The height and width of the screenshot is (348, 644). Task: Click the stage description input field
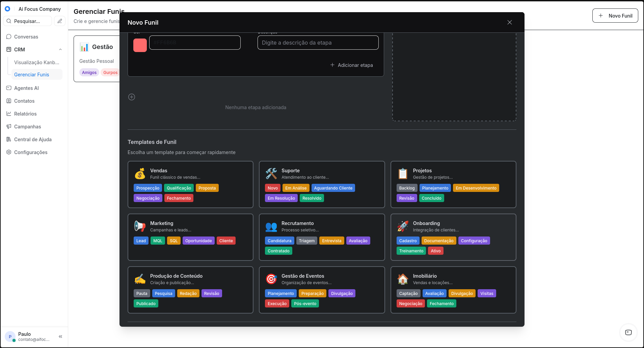pos(317,43)
